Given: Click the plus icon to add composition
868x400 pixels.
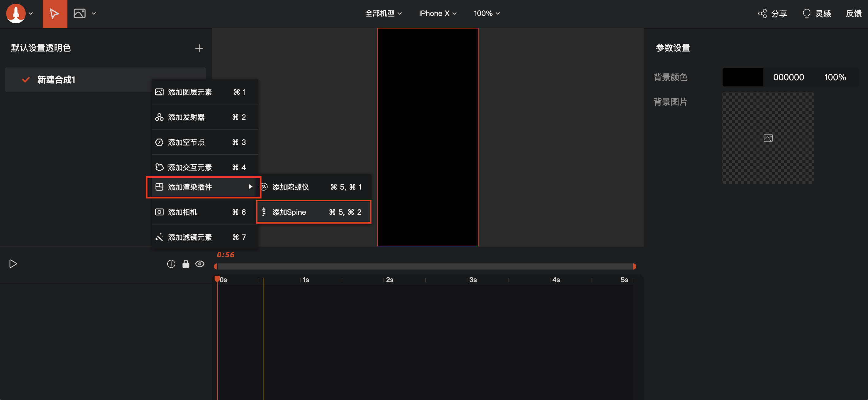Looking at the screenshot, I should pos(199,48).
